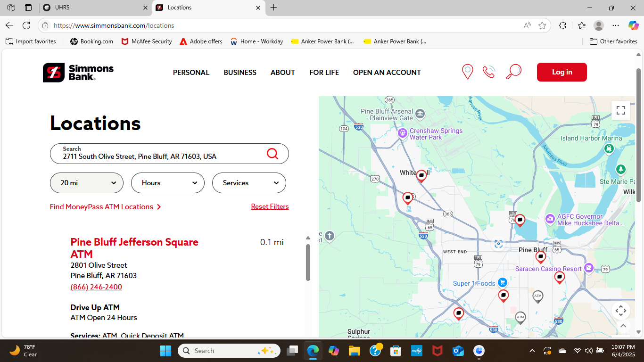Open McAfee from the taskbar
644x362 pixels.
[438, 351]
